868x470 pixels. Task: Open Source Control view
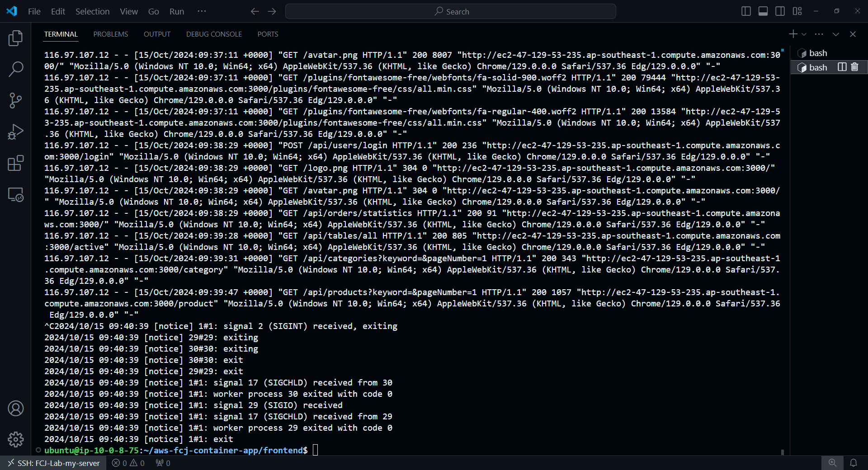(15, 100)
